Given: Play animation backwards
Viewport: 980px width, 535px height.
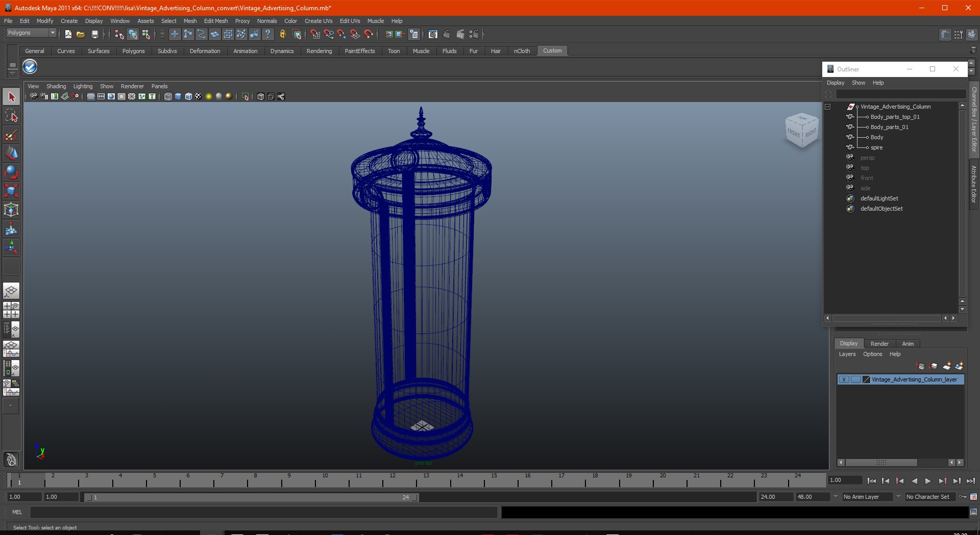Looking at the screenshot, I should pos(914,480).
